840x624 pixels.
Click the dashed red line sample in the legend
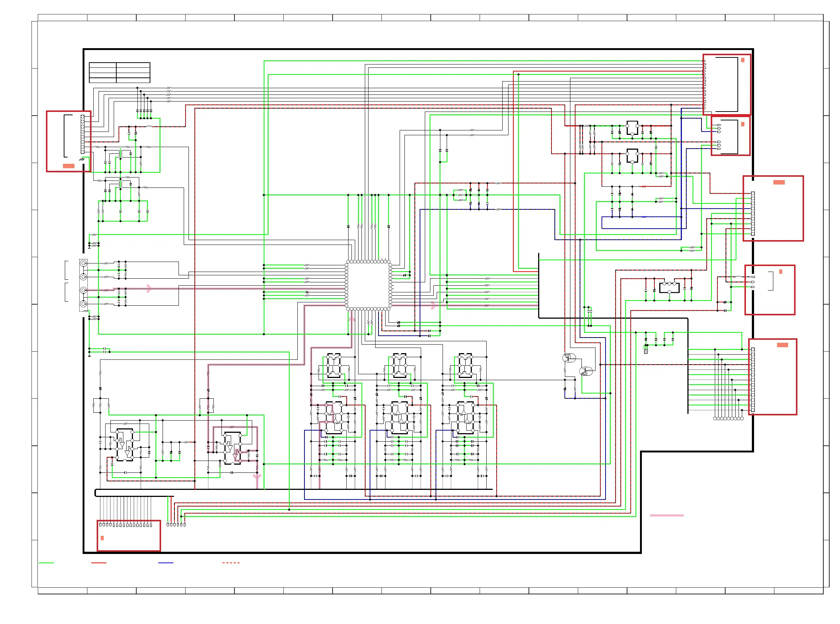(x=231, y=563)
